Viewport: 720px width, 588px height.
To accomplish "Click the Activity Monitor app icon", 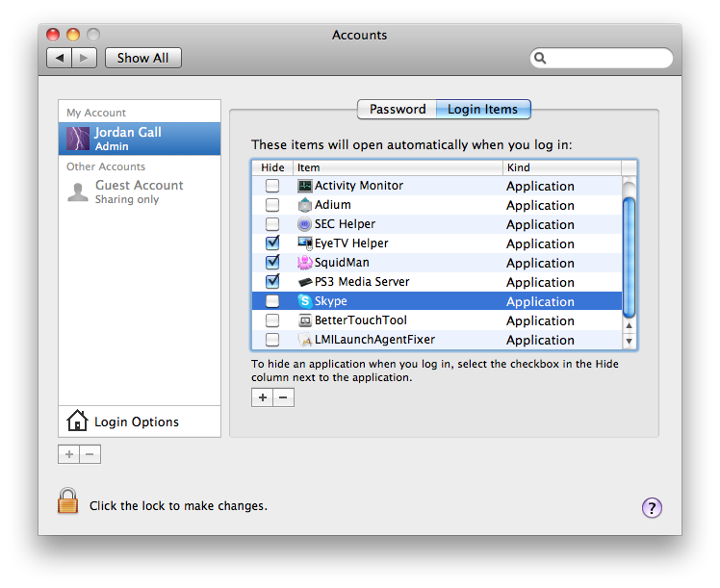I will (x=305, y=186).
